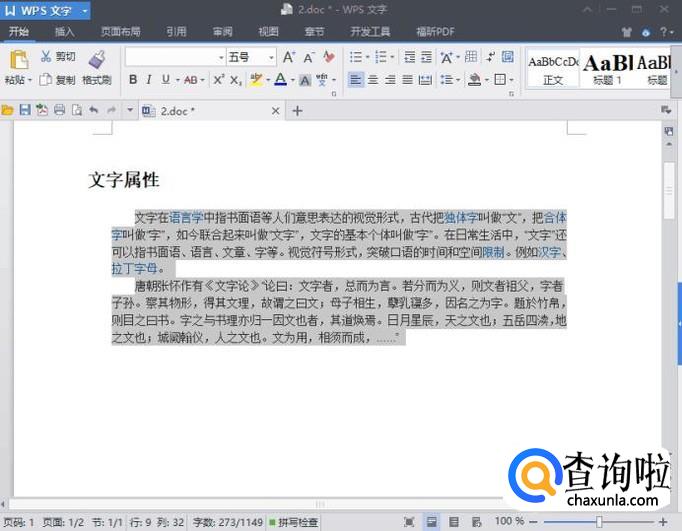Open WPS 文字 application menu dropdown
Viewport: 682px width, 531px height.
click(x=85, y=10)
